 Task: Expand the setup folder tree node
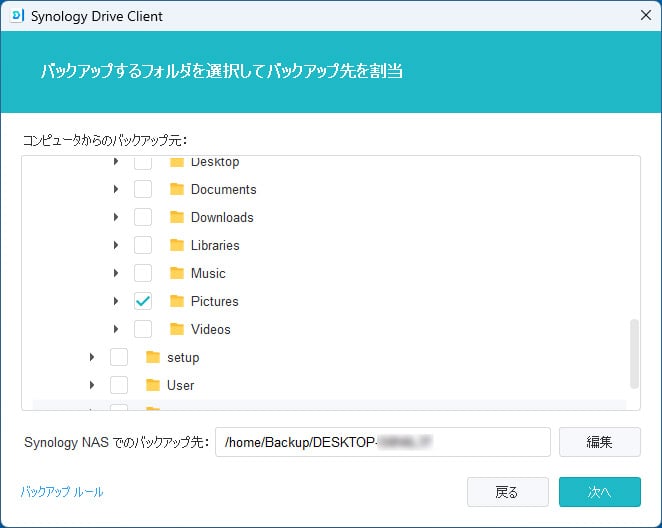(92, 357)
